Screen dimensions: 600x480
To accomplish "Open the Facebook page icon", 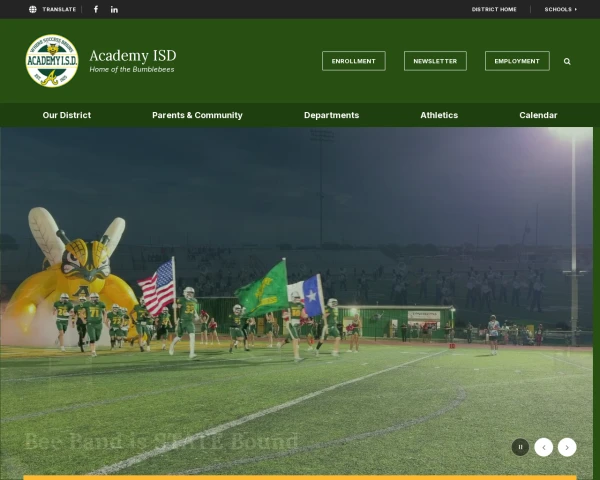I will click(x=96, y=9).
